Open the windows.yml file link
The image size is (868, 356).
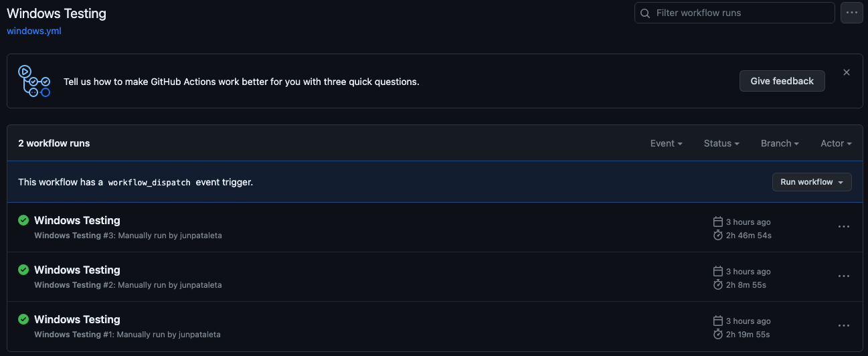(x=34, y=31)
